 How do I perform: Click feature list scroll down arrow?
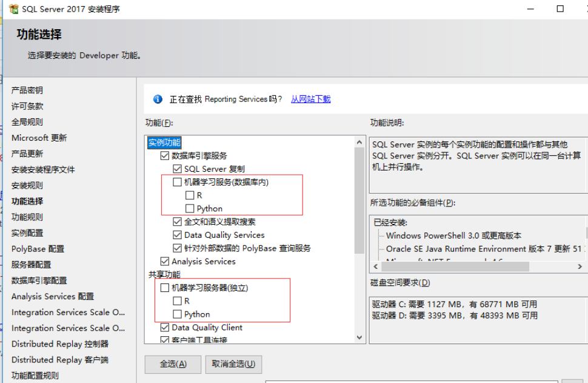(x=359, y=337)
